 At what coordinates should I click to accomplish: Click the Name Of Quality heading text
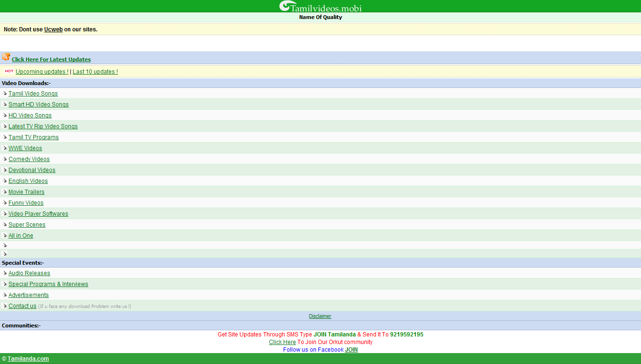click(321, 17)
